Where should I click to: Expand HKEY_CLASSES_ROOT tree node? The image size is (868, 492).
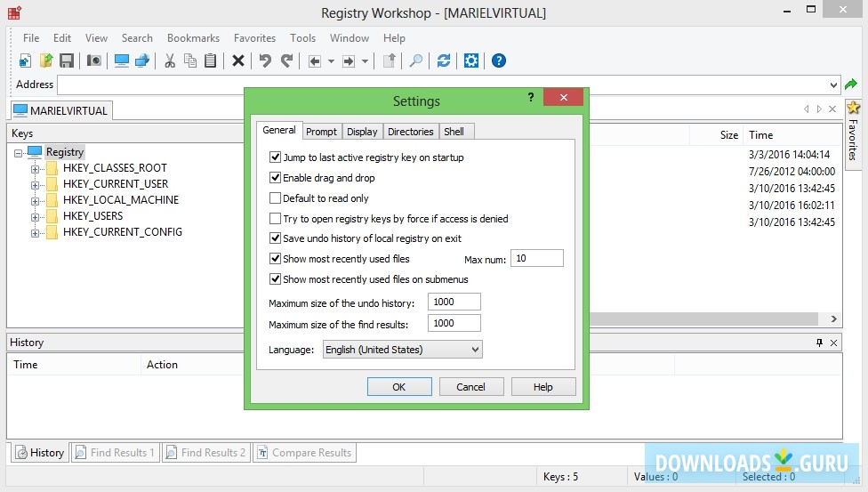[35, 169]
